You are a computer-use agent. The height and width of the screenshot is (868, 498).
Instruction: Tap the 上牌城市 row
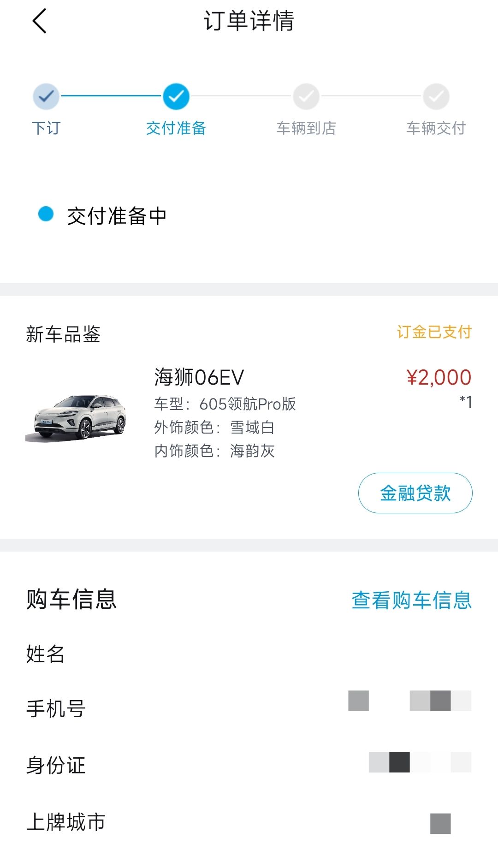(x=249, y=822)
